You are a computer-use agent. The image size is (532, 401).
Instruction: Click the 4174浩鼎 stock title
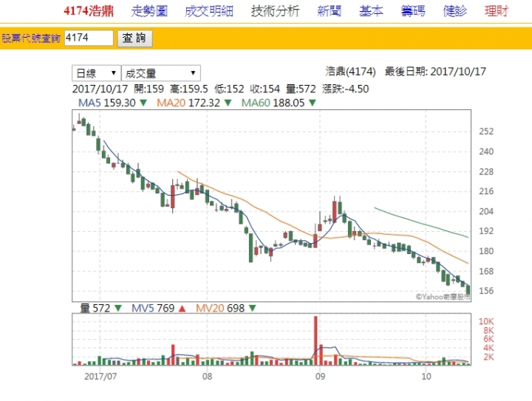point(89,11)
